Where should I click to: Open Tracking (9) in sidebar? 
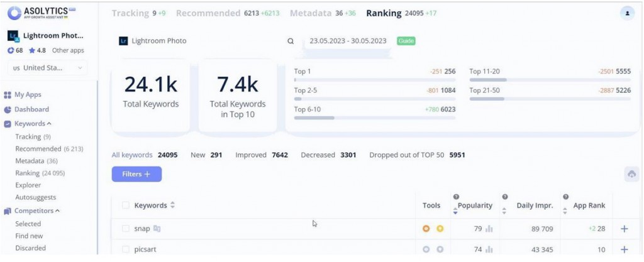[33, 137]
